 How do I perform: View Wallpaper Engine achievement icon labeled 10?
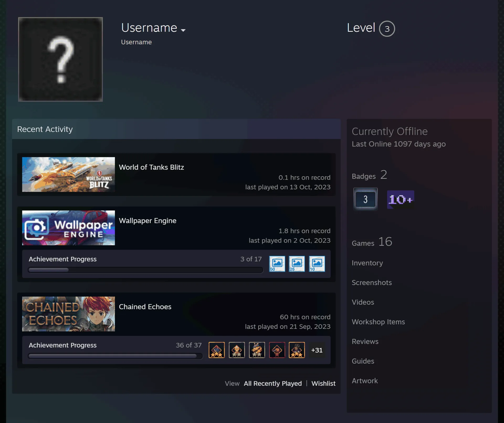(317, 264)
